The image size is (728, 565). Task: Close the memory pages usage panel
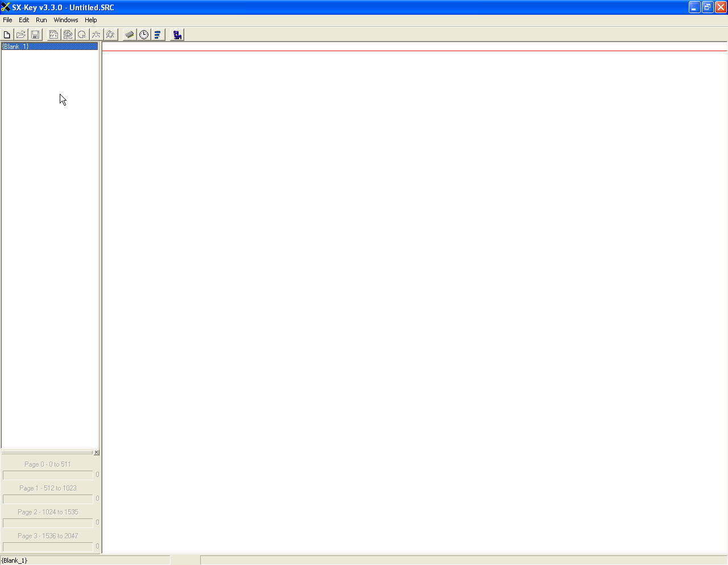click(x=97, y=452)
